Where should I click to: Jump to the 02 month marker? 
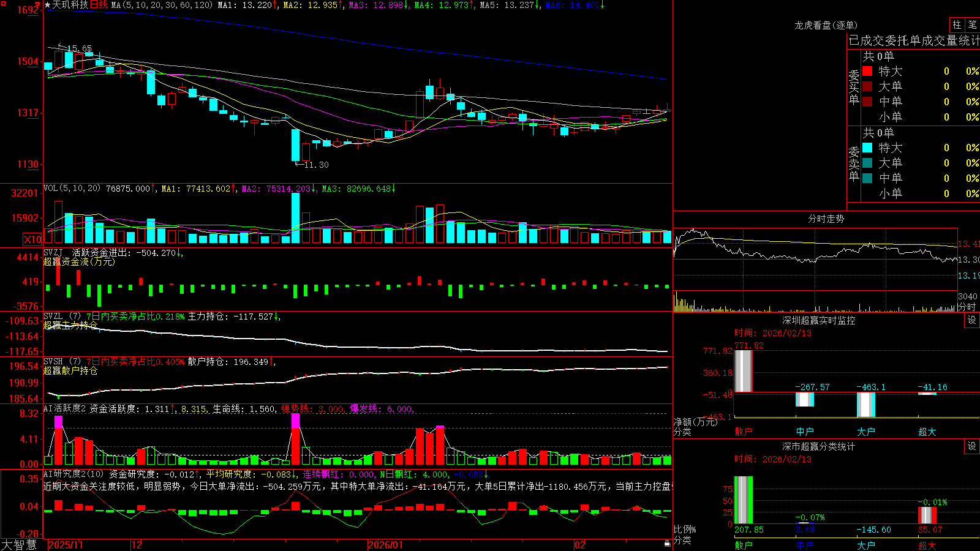click(580, 545)
